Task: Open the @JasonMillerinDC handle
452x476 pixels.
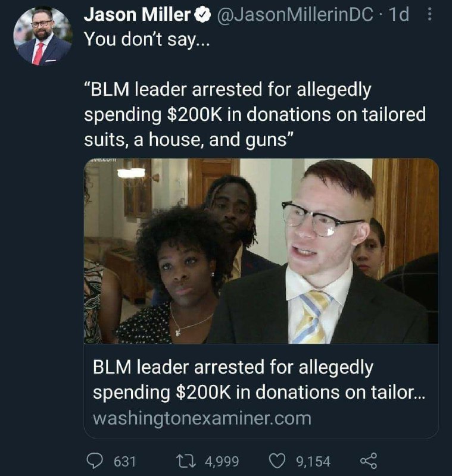Action: (x=295, y=14)
